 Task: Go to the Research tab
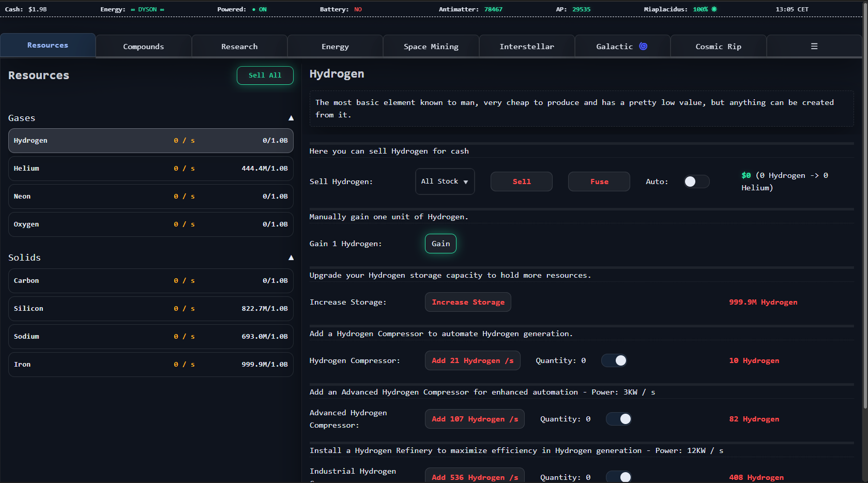(x=239, y=46)
